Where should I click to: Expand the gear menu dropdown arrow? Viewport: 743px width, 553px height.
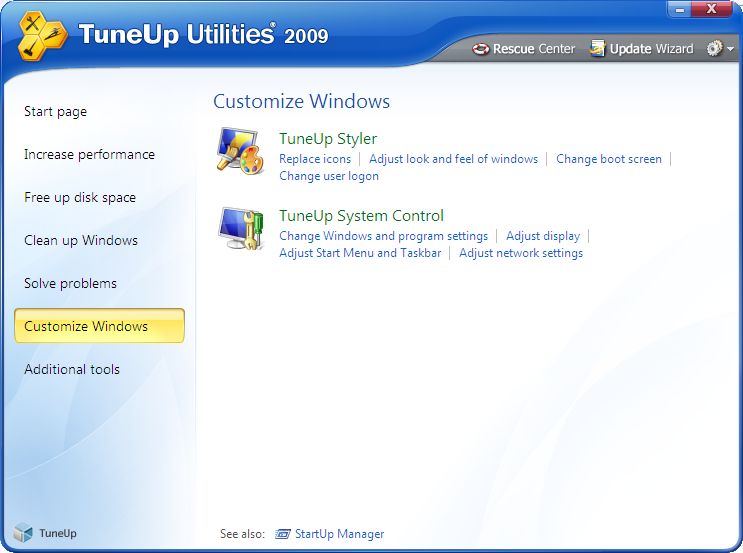pos(730,49)
